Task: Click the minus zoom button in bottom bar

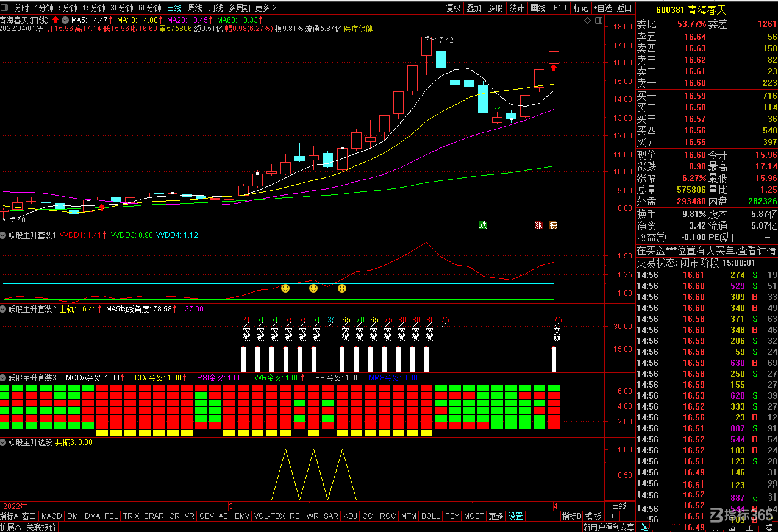Action: (627, 516)
